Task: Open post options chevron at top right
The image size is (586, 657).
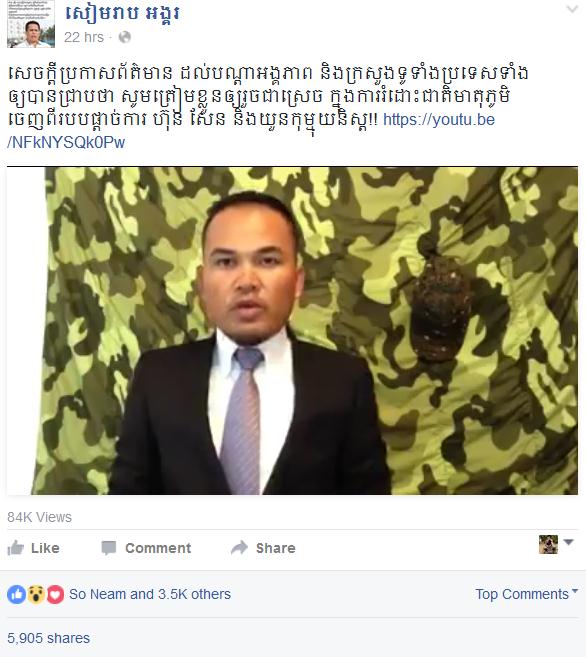Action: 572,9
